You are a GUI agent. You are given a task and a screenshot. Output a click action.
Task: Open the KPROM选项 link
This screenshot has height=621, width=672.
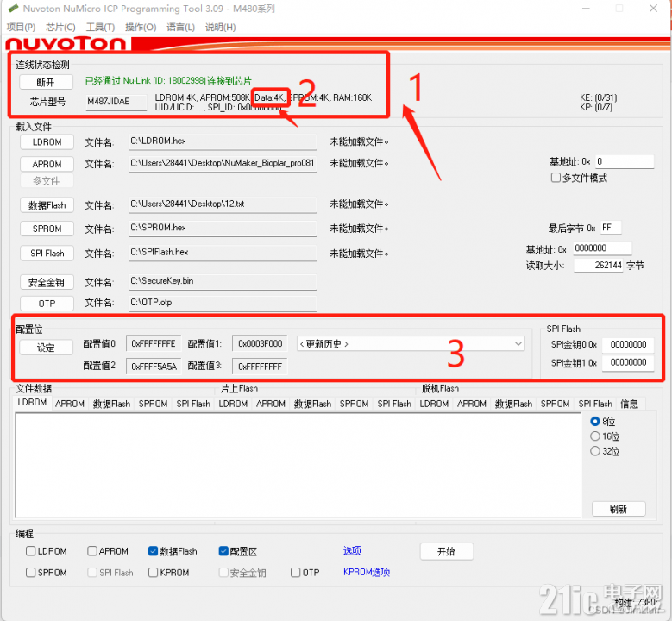pyautogui.click(x=367, y=572)
